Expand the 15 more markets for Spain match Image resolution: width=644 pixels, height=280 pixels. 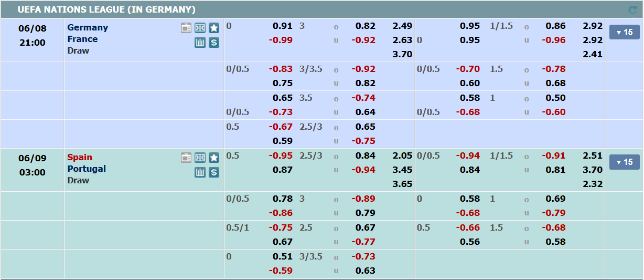click(x=624, y=162)
